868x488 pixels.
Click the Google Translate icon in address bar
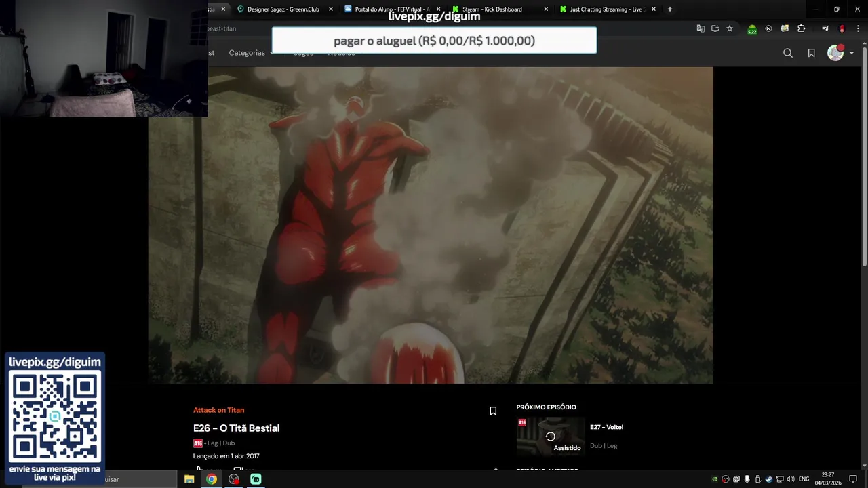[701, 28]
